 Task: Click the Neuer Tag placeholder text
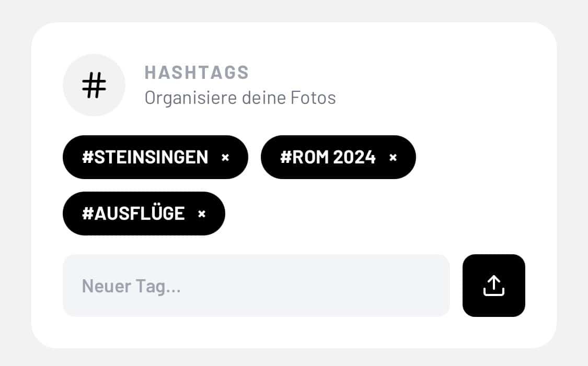131,286
